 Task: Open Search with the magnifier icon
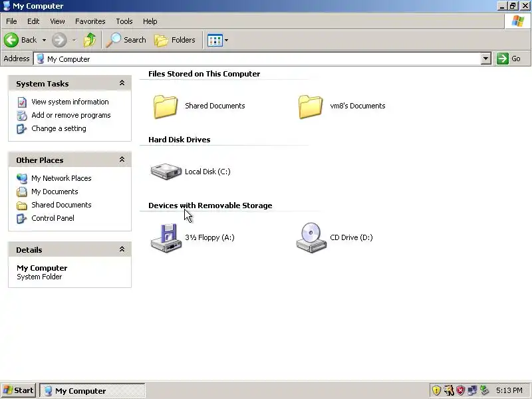(x=113, y=40)
